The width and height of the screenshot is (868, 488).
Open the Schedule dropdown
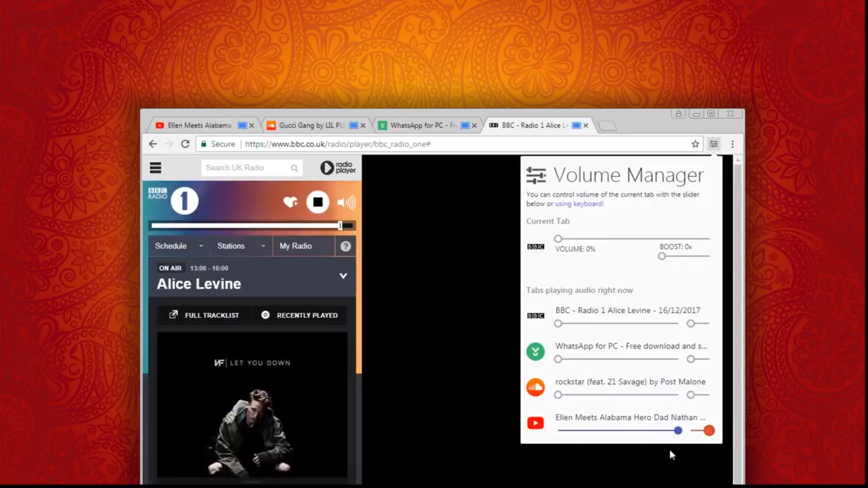pyautogui.click(x=179, y=246)
